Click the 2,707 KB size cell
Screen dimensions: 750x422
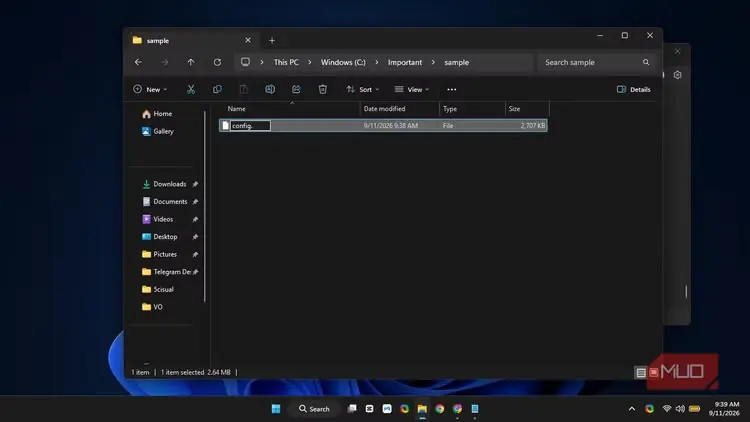click(x=532, y=125)
